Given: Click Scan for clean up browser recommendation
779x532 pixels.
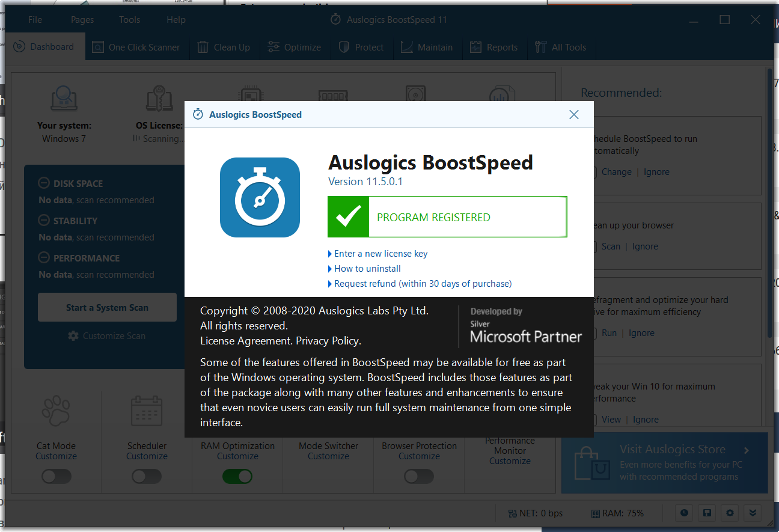Looking at the screenshot, I should (x=611, y=246).
